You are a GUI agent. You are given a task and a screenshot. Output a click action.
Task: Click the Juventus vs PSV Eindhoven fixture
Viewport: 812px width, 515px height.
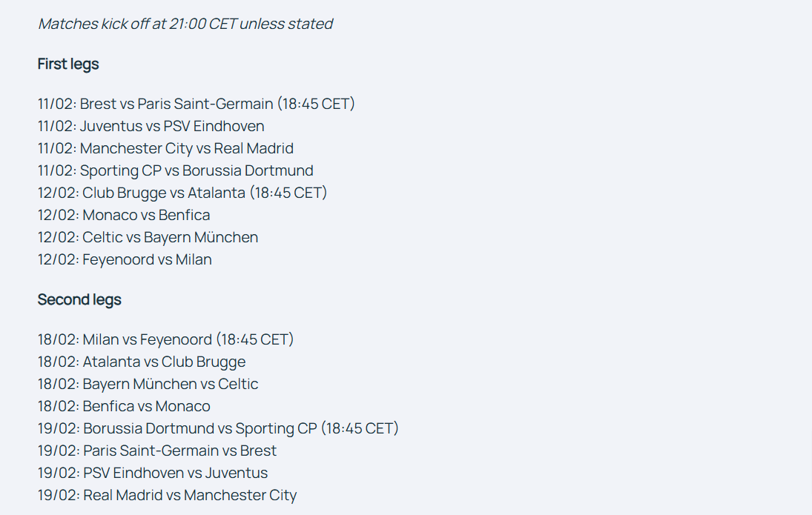pos(151,126)
